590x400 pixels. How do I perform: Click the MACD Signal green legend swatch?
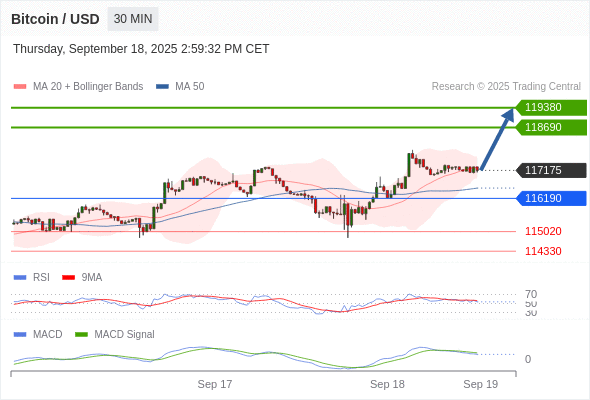(x=81, y=335)
